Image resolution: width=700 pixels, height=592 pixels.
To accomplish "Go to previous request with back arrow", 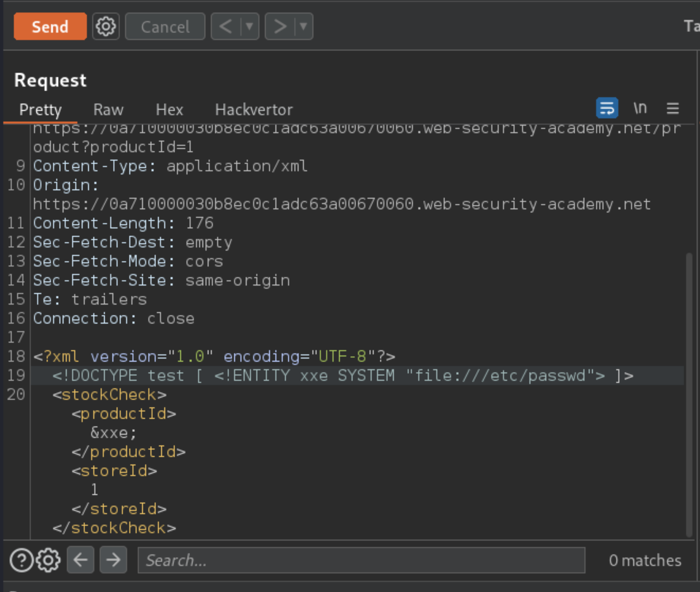I will point(226,26).
